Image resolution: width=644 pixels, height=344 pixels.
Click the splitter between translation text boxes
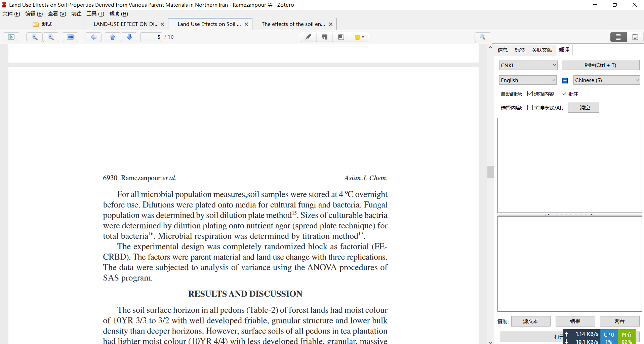click(x=570, y=214)
